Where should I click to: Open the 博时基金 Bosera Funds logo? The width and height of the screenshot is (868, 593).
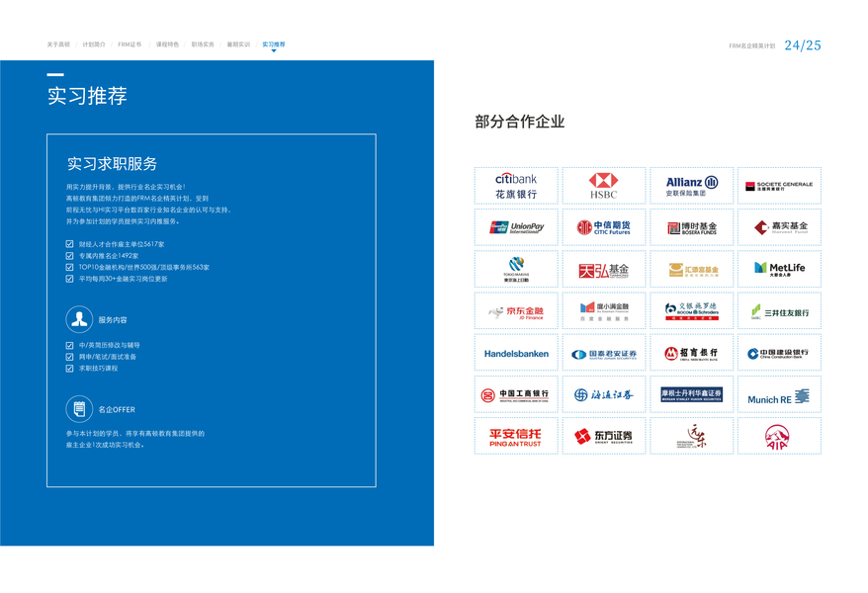pyautogui.click(x=691, y=227)
